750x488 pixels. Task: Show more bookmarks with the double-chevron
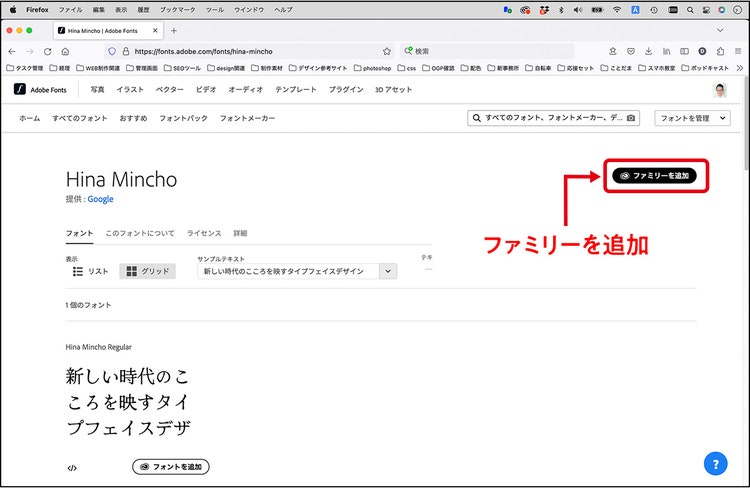point(740,68)
